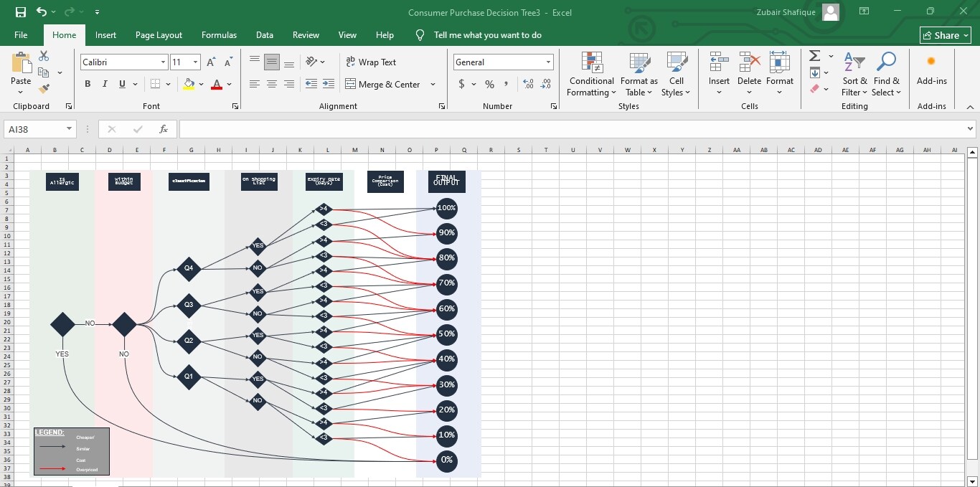Open the font size dropdown
Viewport: 980px width, 487px height.
[194, 62]
